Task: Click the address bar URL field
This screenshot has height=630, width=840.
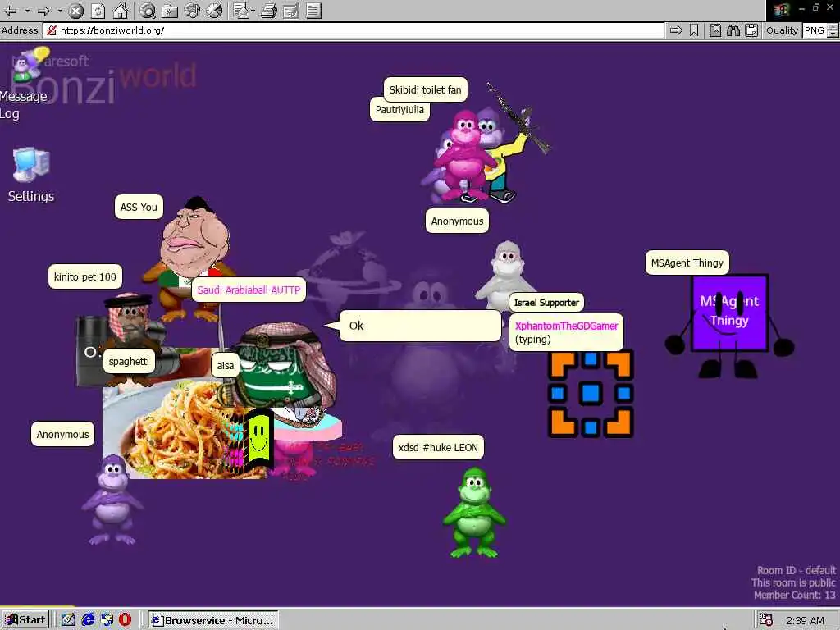Action: pos(354,30)
